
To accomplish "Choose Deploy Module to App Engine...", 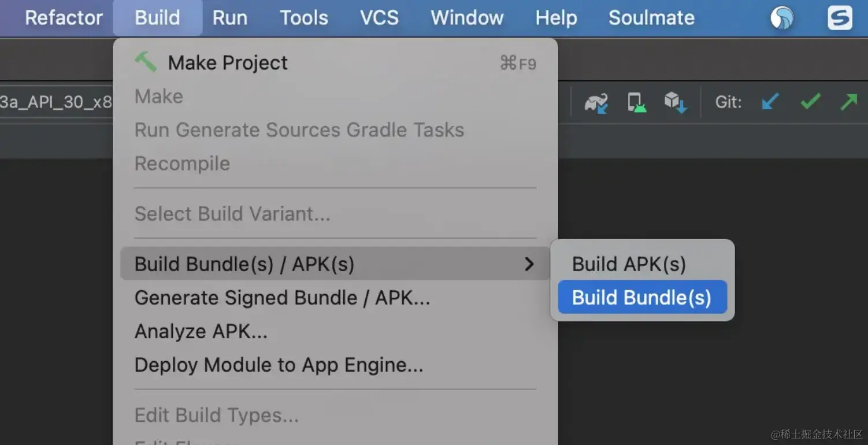I will pos(335,364).
